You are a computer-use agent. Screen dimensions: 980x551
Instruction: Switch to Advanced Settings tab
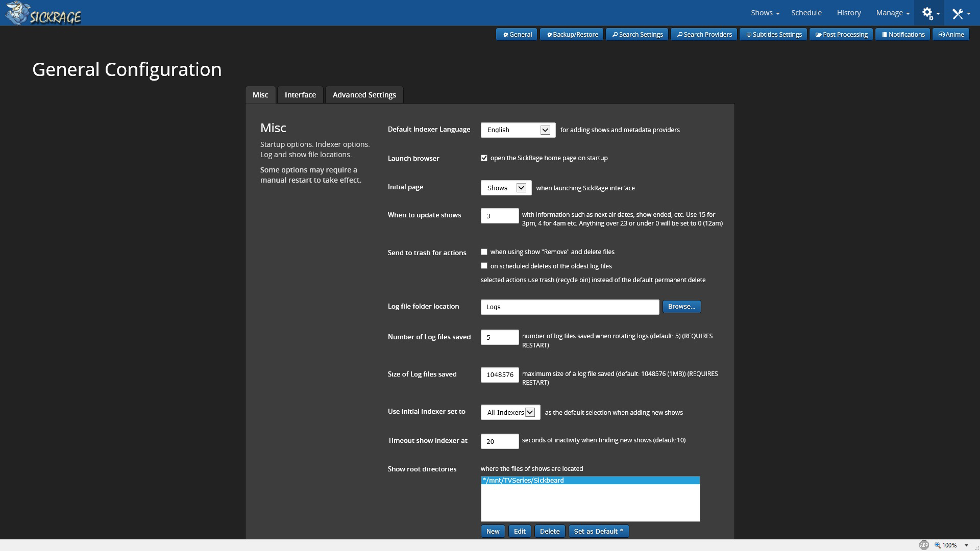[364, 95]
